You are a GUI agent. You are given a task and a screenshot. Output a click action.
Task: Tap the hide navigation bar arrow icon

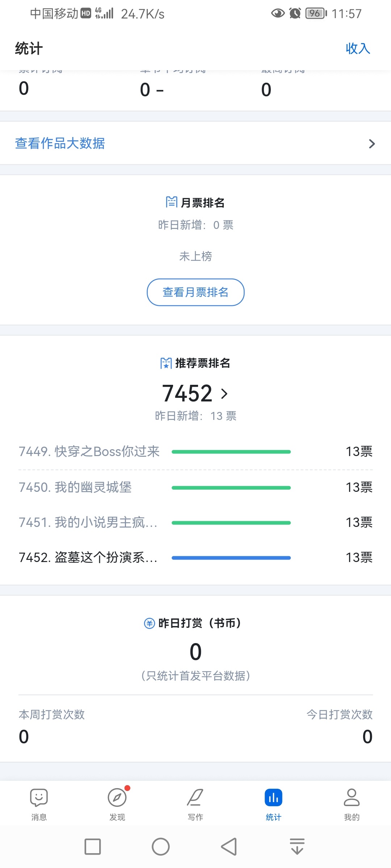[x=297, y=847]
